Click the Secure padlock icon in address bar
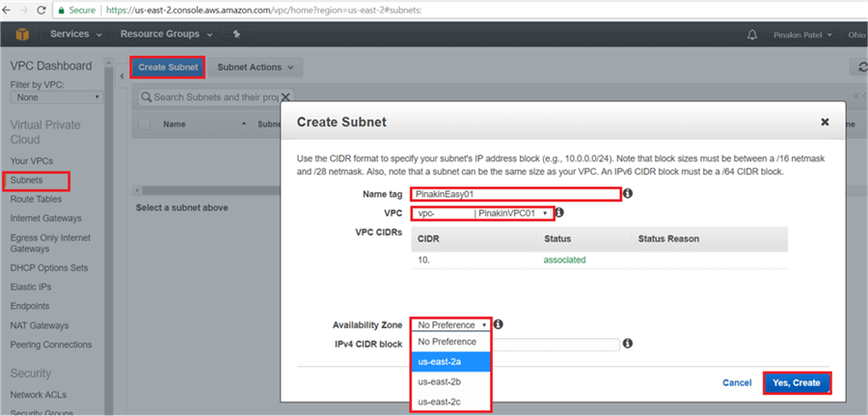 61,10
